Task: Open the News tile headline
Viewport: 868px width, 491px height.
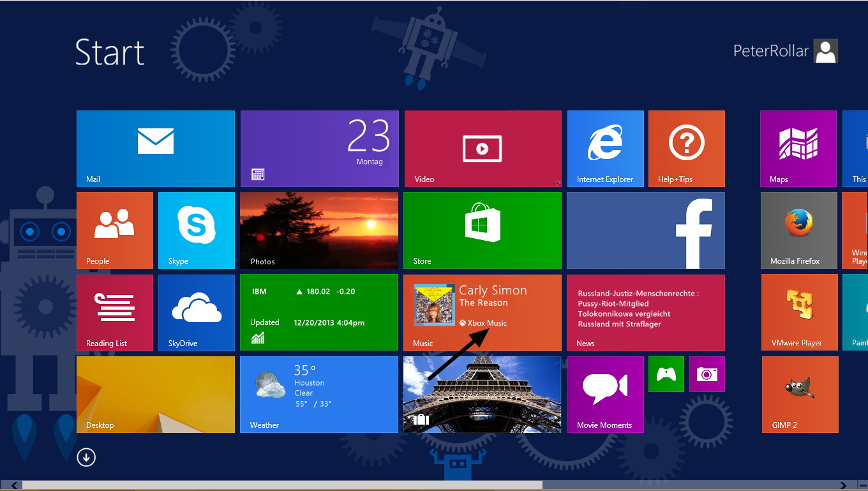Action: coord(646,313)
